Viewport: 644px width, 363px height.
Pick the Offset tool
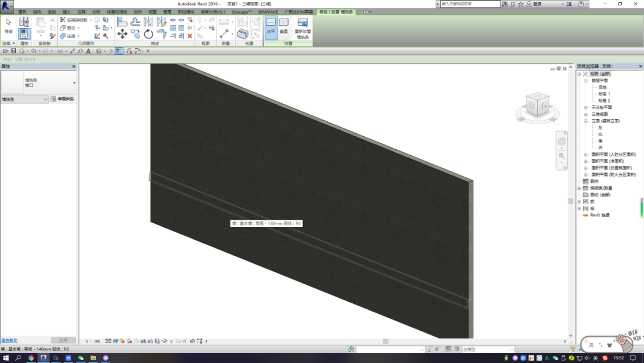tap(135, 21)
